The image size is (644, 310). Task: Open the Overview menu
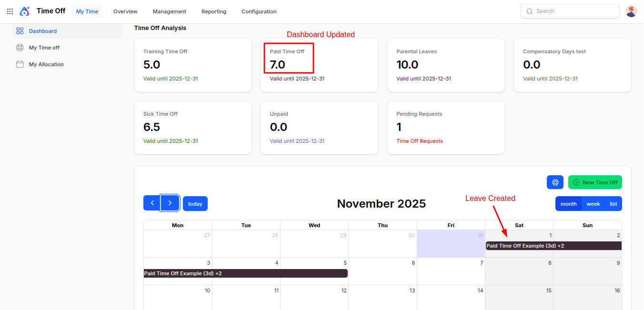click(x=125, y=11)
